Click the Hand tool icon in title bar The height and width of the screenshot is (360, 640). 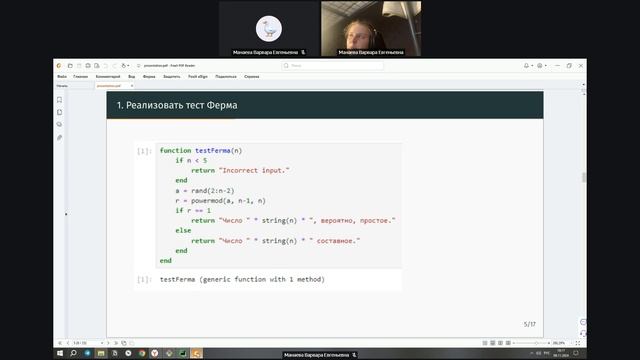[x=124, y=66]
